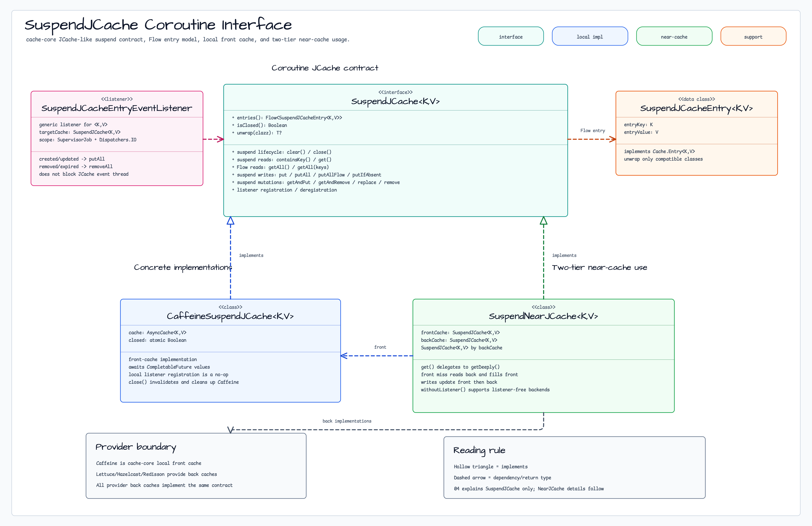Click 'closed: atomic Boolean' field

tap(157, 340)
